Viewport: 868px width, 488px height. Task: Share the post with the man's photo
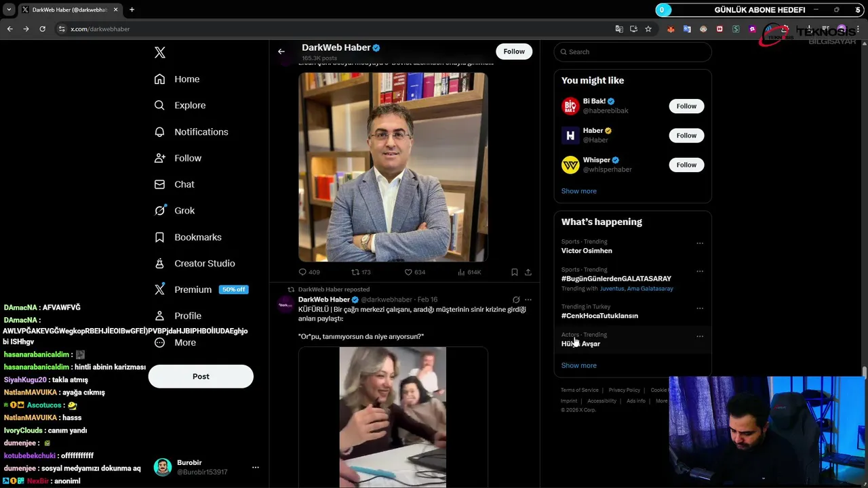(x=528, y=272)
